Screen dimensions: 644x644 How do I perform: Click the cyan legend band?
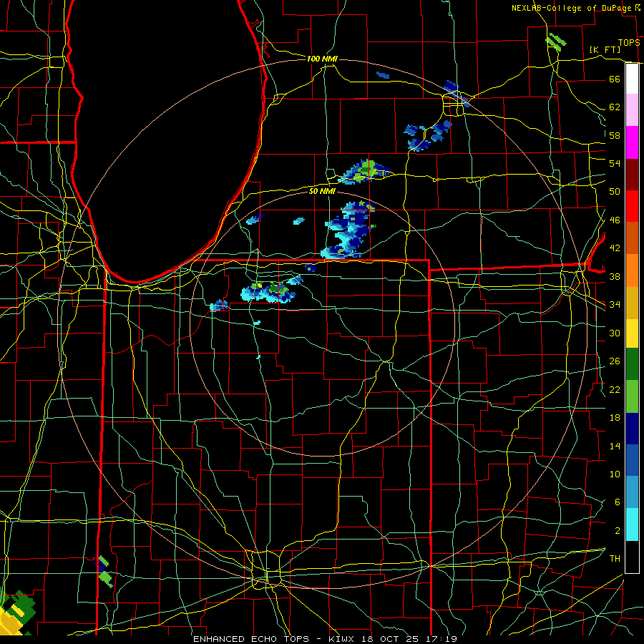(x=632, y=525)
